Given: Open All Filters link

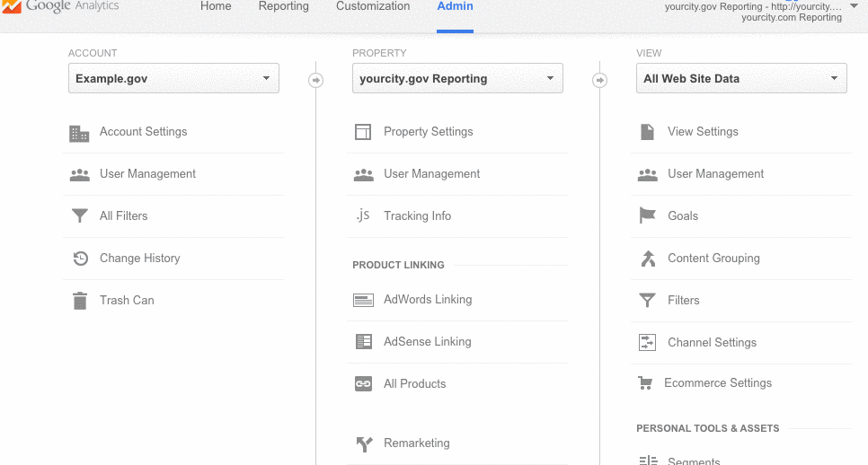Looking at the screenshot, I should pos(123,215).
